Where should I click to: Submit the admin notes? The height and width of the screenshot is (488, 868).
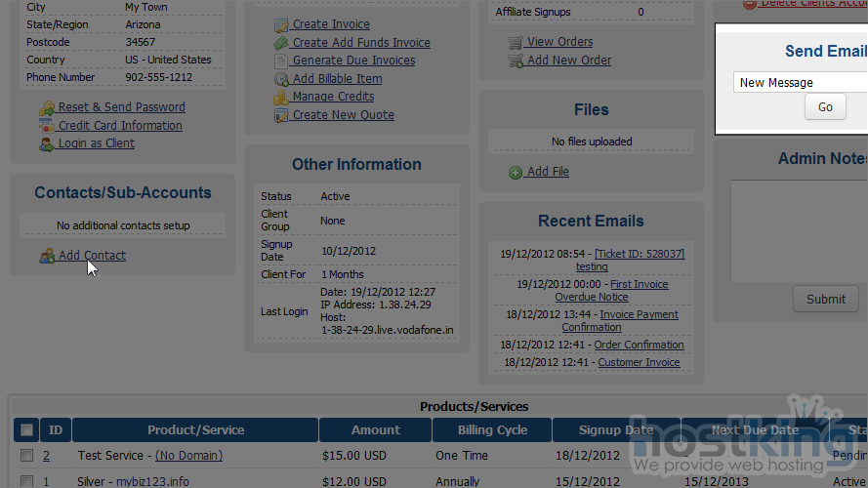pos(825,300)
